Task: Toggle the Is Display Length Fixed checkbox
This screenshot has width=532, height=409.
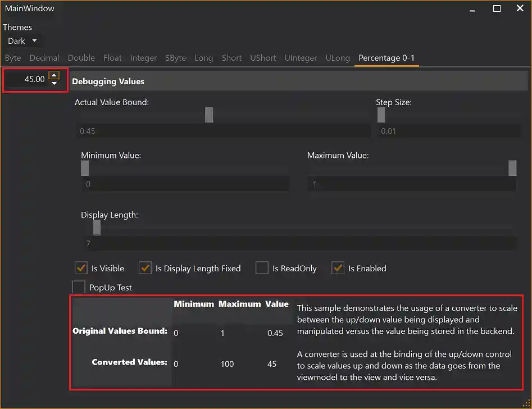Action: (145, 268)
